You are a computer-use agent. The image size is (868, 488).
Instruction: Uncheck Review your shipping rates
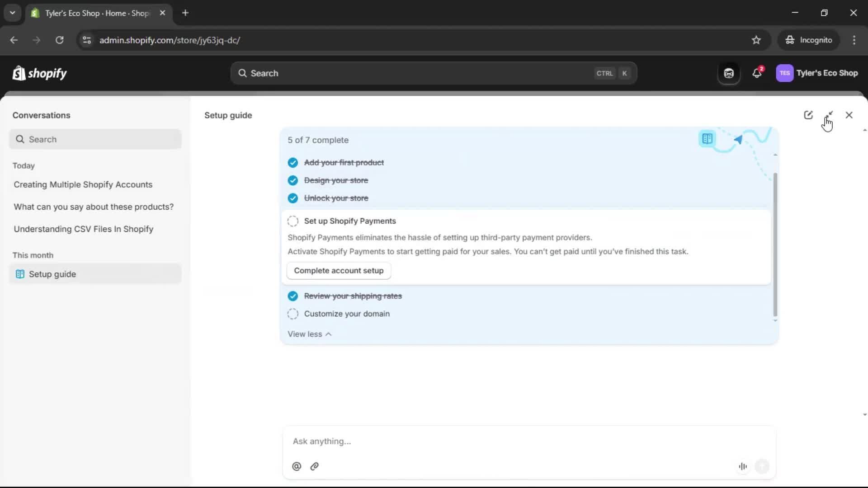click(x=292, y=296)
